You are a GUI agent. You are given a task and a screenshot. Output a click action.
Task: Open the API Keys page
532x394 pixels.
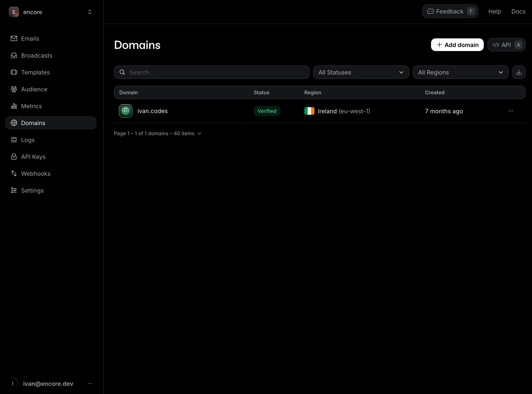33,157
